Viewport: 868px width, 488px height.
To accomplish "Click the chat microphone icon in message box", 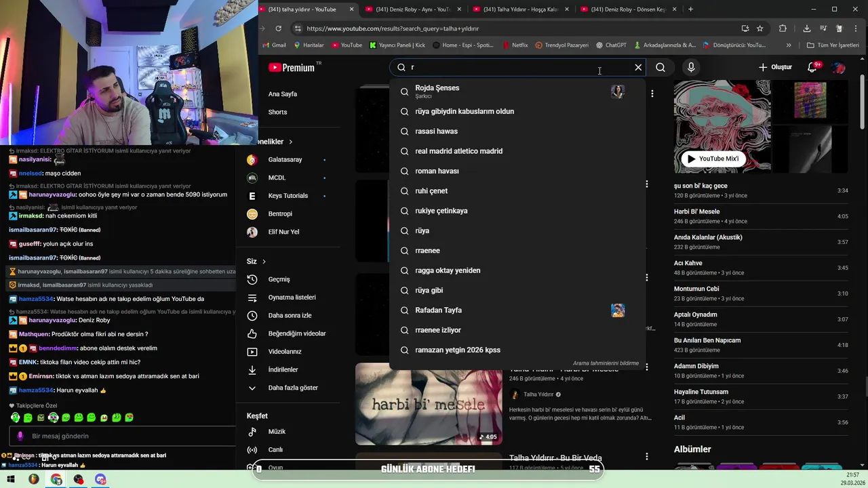I will [20, 436].
